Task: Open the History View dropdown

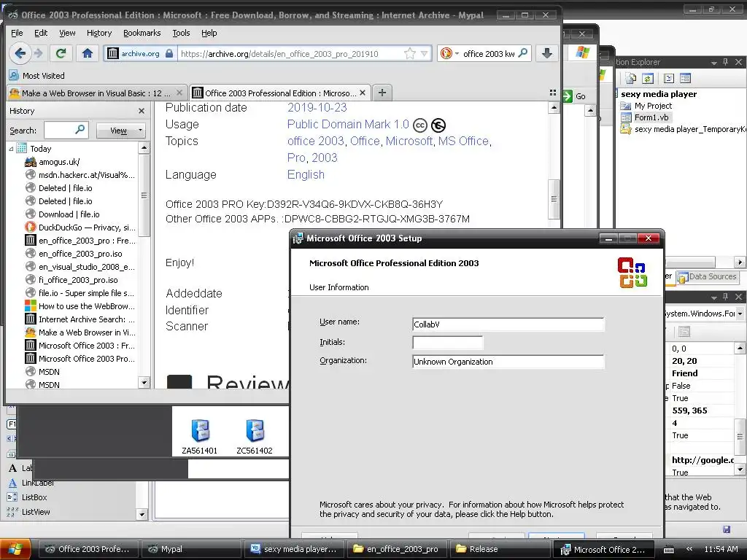Action: [120, 130]
